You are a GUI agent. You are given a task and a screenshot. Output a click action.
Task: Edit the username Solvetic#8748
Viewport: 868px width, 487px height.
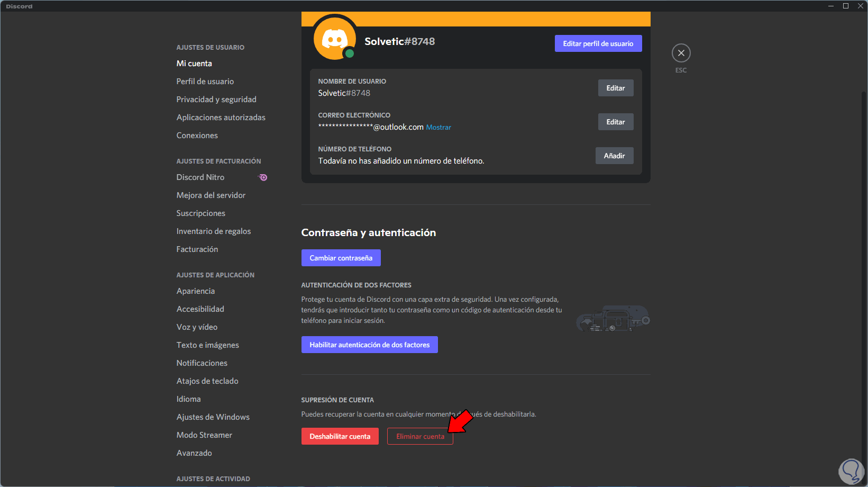[x=616, y=88]
